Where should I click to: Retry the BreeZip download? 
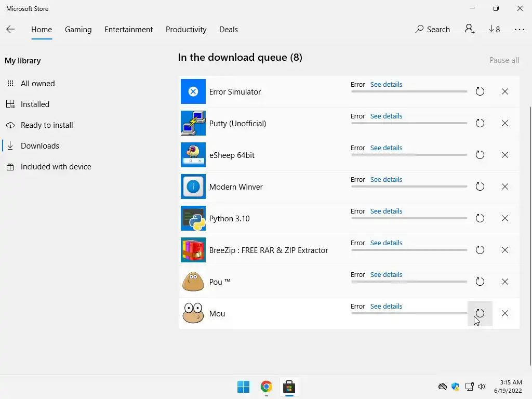point(480,250)
